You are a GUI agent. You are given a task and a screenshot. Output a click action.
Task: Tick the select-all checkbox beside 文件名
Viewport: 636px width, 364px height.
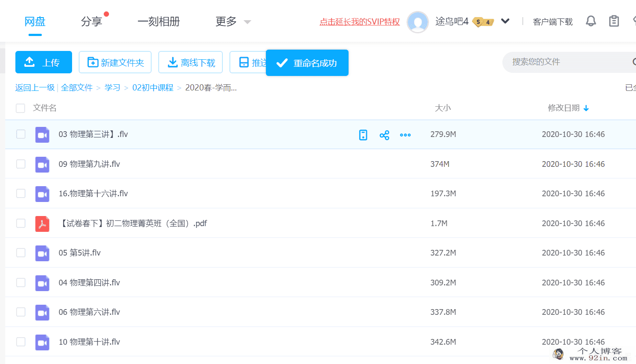coord(20,108)
